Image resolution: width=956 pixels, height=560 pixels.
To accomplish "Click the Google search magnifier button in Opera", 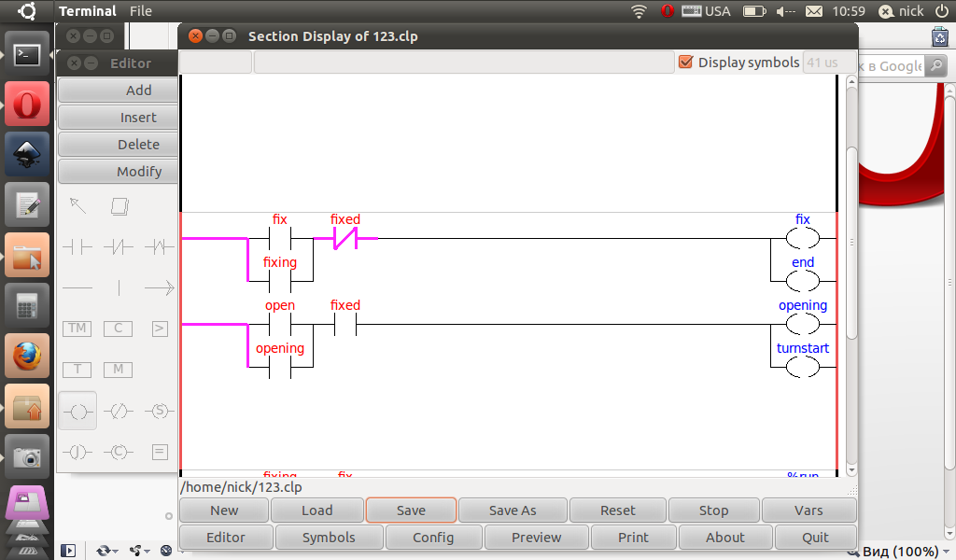I will coord(935,65).
